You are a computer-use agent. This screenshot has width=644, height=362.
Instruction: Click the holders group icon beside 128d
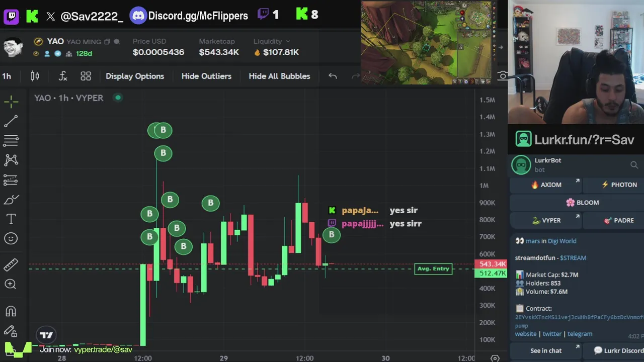pyautogui.click(x=68, y=53)
